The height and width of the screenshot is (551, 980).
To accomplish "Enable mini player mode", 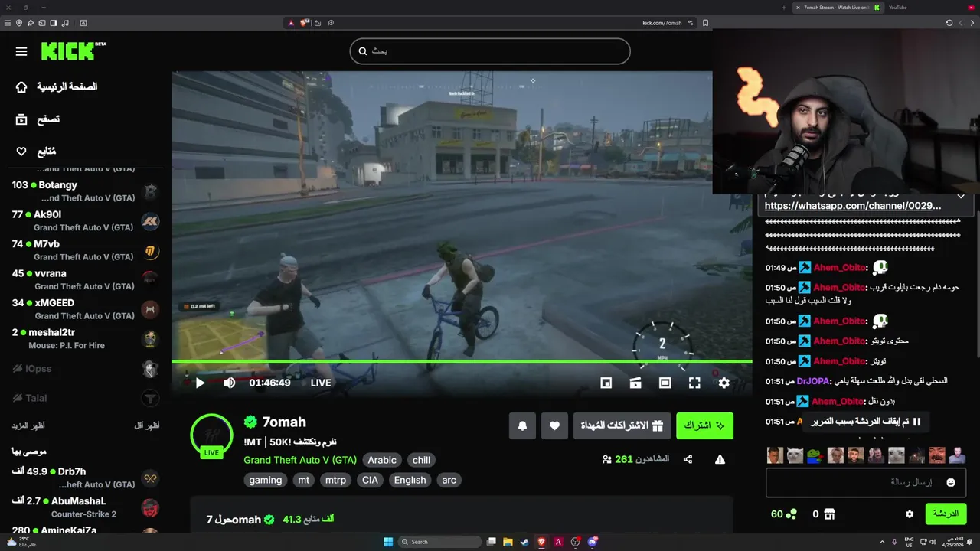I will pyautogui.click(x=606, y=383).
